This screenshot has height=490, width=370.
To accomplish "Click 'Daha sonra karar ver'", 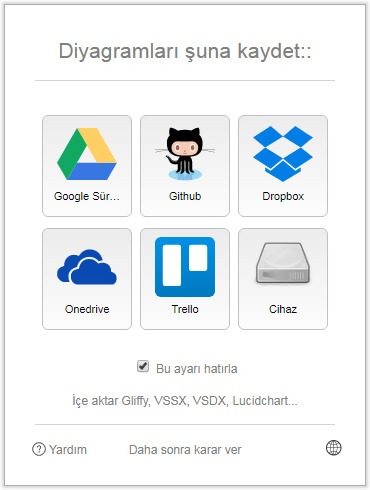I will [x=185, y=450].
